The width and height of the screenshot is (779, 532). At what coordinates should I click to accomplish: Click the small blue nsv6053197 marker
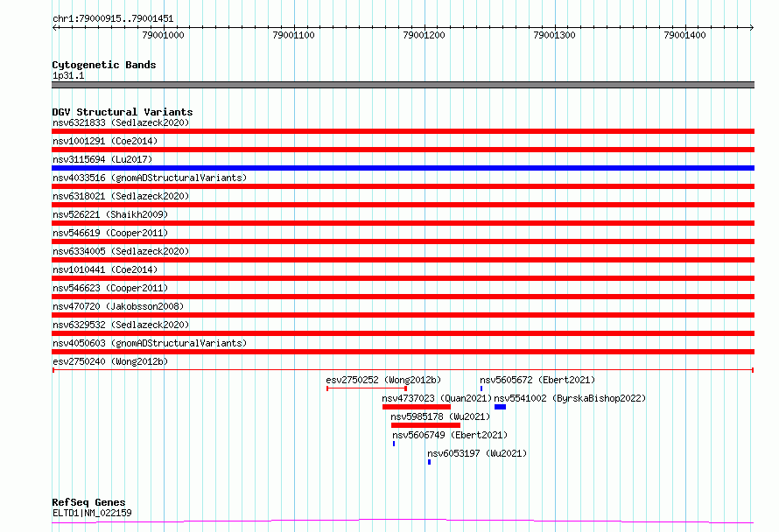[429, 462]
